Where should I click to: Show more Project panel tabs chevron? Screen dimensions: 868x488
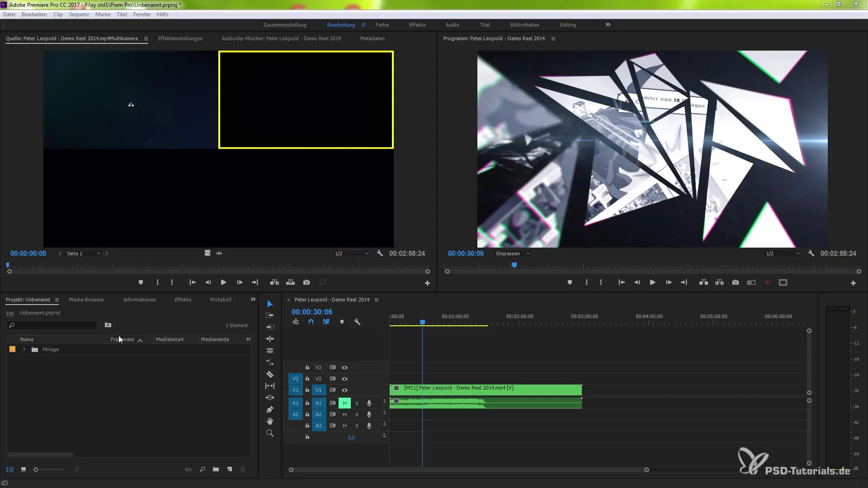coord(253,299)
